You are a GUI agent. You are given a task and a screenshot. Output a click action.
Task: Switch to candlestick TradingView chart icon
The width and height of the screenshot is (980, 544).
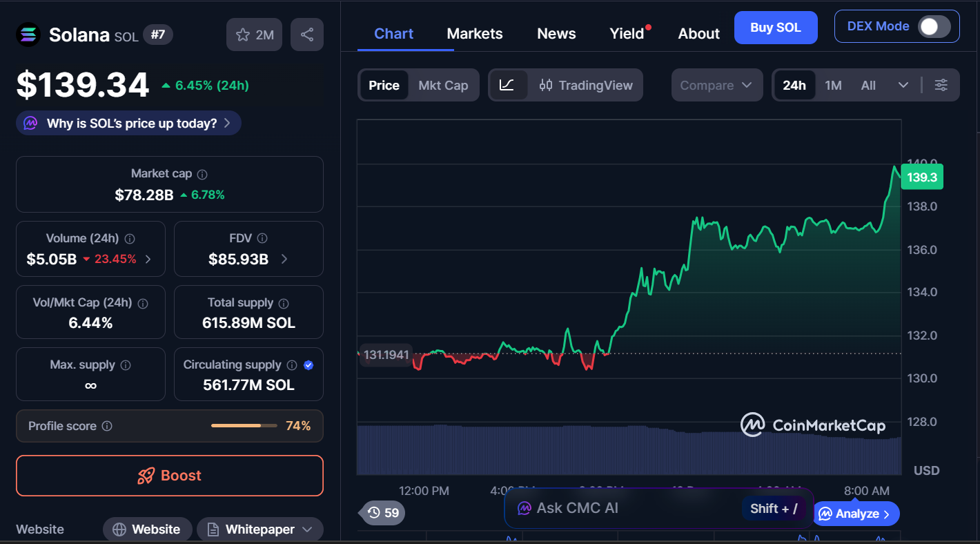pyautogui.click(x=546, y=85)
